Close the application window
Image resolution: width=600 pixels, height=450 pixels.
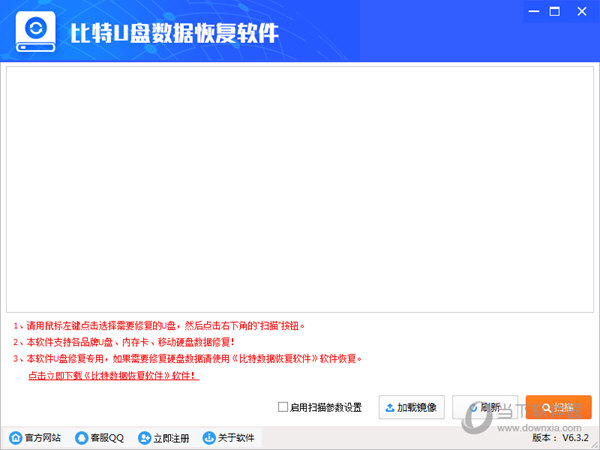point(582,11)
